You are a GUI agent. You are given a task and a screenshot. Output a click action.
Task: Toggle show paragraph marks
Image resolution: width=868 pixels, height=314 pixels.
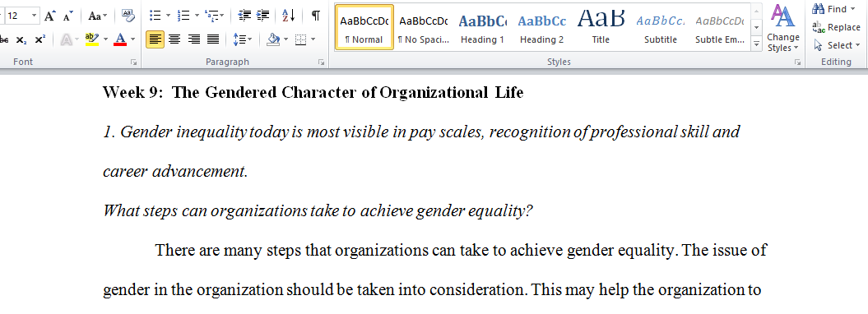[316, 16]
